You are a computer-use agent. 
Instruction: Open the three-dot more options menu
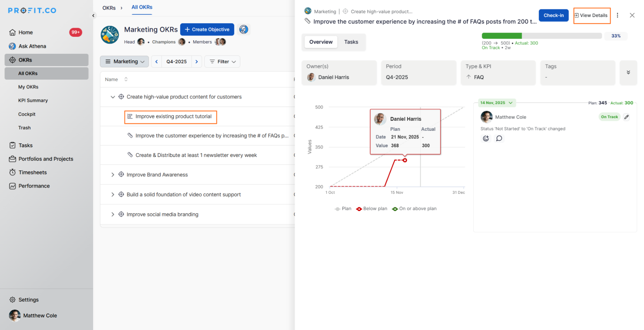click(617, 15)
